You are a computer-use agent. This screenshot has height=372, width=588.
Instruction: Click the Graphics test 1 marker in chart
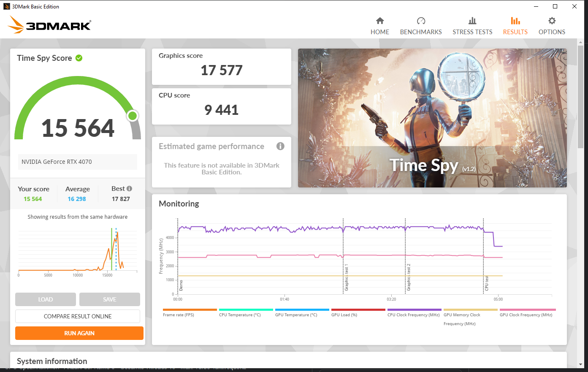(x=347, y=278)
